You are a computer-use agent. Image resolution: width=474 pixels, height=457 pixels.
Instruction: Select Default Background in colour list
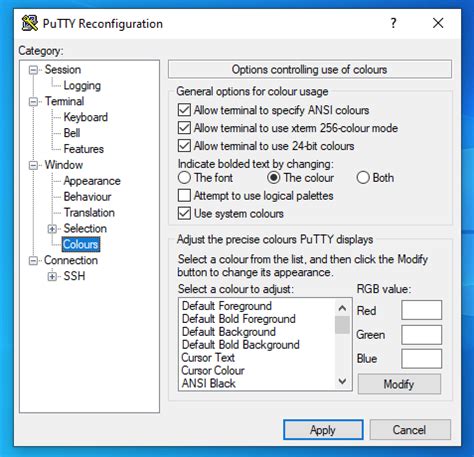coord(229,332)
